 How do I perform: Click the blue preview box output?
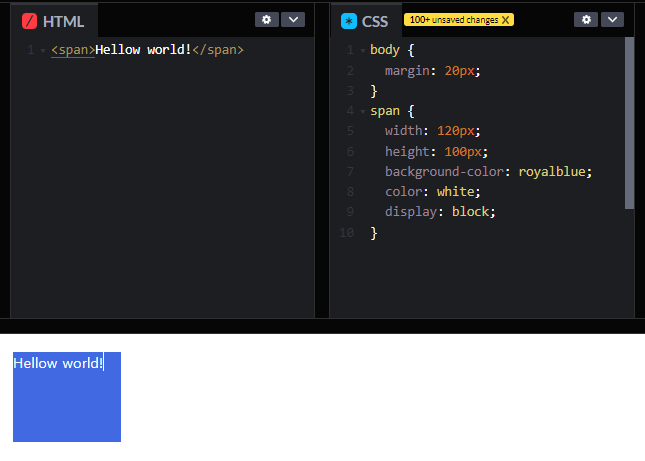pyautogui.click(x=67, y=397)
